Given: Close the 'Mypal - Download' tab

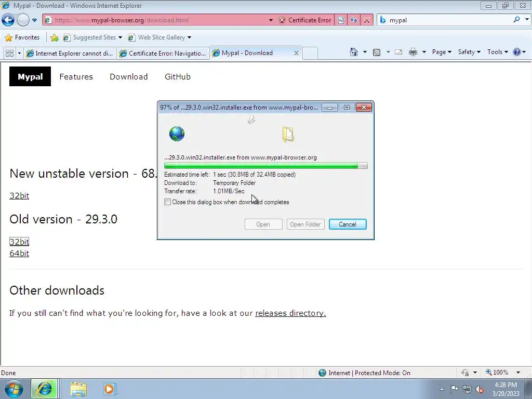Looking at the screenshot, I should pos(296,53).
